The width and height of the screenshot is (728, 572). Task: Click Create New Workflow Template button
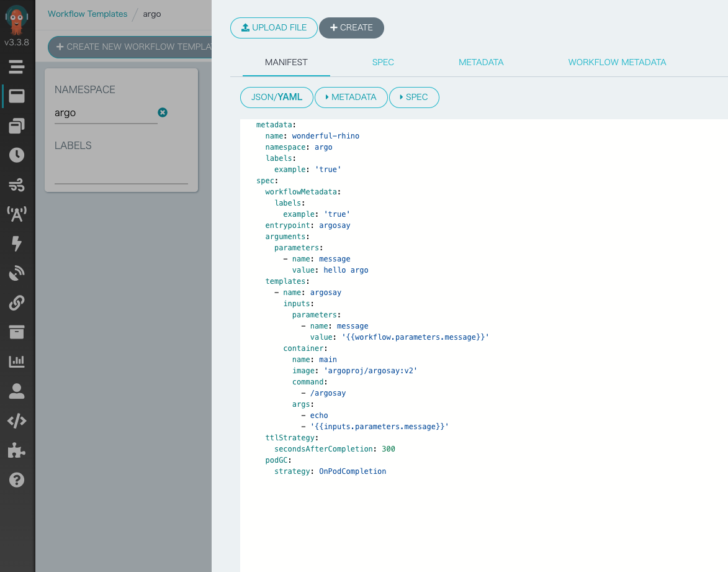pos(130,47)
